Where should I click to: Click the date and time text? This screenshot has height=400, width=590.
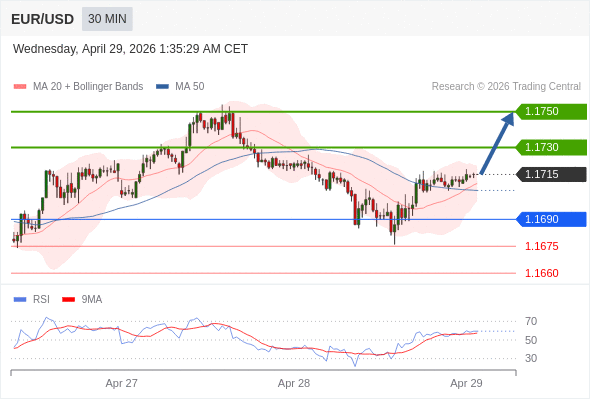pyautogui.click(x=130, y=49)
